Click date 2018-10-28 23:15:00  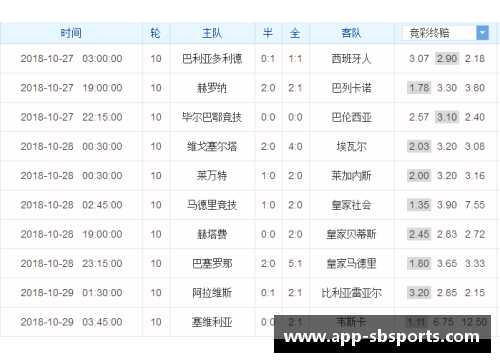pos(71,264)
